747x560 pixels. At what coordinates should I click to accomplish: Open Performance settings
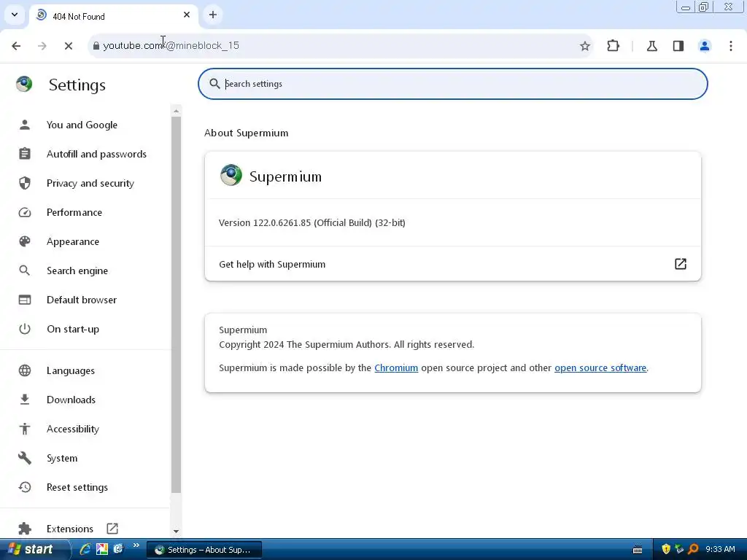[x=85, y=212]
